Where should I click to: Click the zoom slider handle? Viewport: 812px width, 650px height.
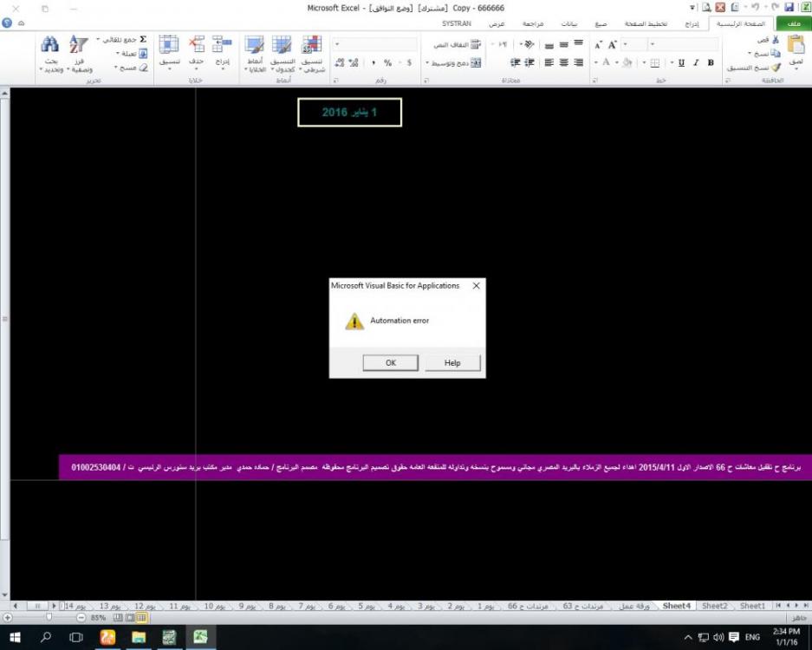pos(49,617)
